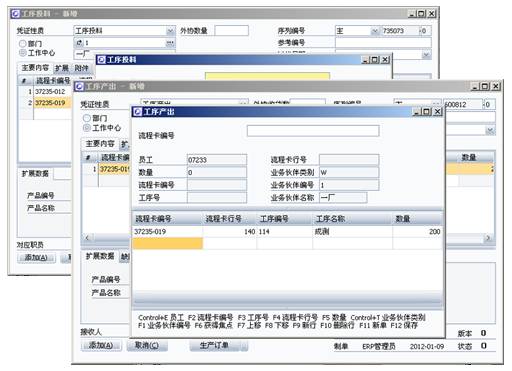
Task: Open the ellipsis browse button in the 工序投料 - 新增 window
Action: point(170,43)
